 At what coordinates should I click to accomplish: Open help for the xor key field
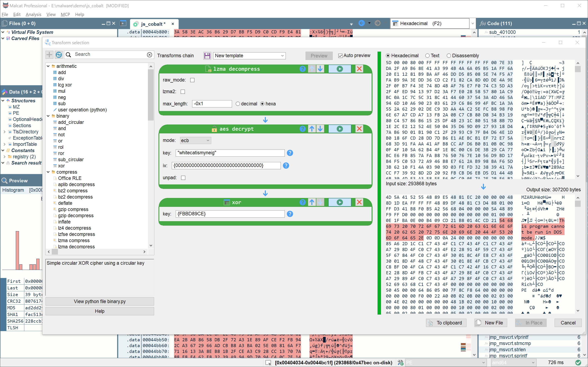point(290,214)
